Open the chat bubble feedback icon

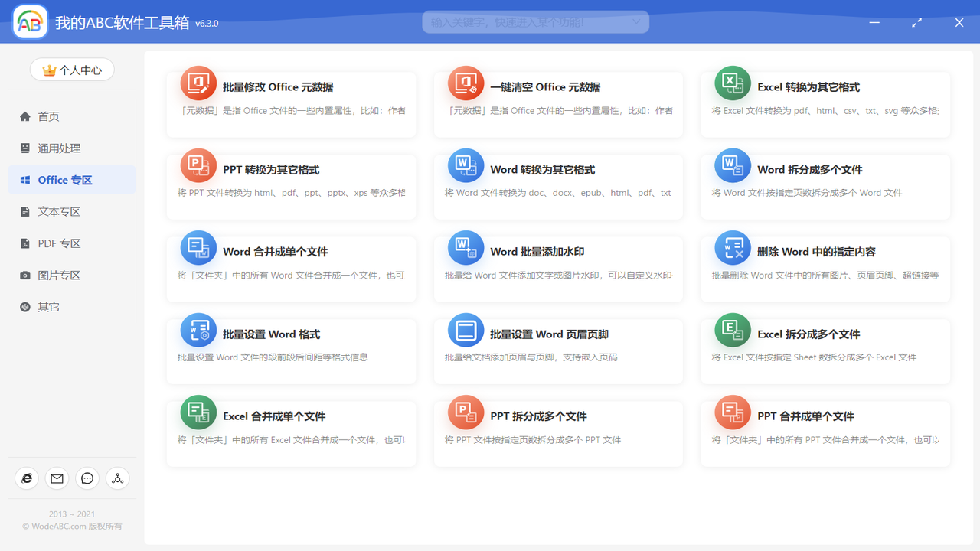click(87, 478)
